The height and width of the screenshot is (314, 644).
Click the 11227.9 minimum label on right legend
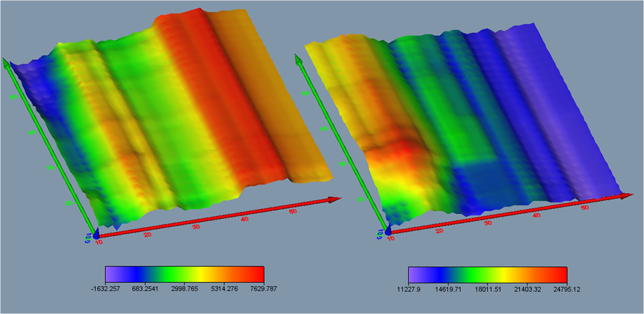[408, 289]
